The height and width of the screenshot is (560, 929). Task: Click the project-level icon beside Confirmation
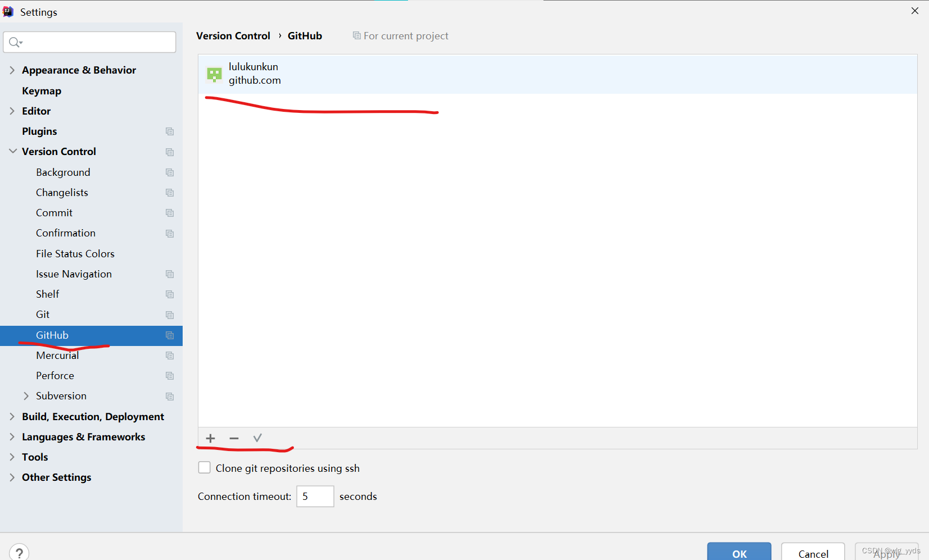(170, 234)
